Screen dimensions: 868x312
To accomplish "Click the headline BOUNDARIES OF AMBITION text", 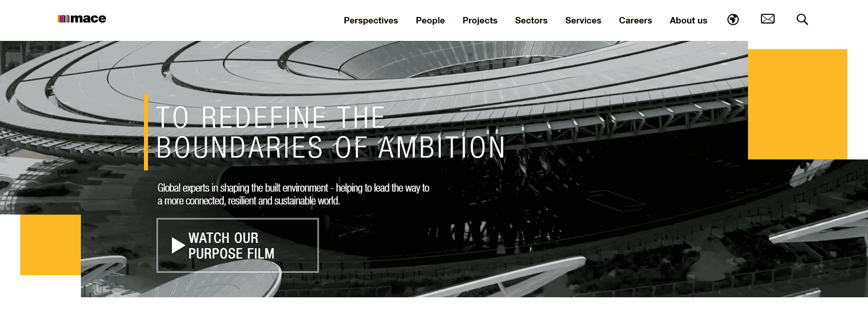I will [x=330, y=148].
